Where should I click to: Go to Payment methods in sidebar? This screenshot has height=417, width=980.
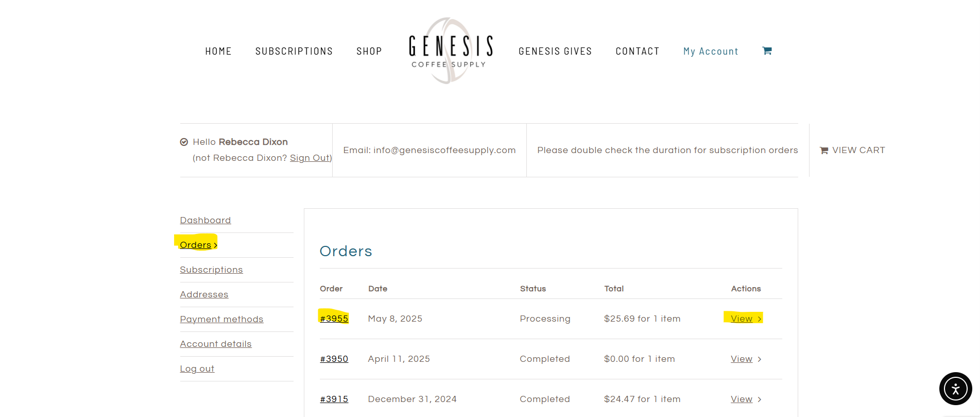coord(221,319)
